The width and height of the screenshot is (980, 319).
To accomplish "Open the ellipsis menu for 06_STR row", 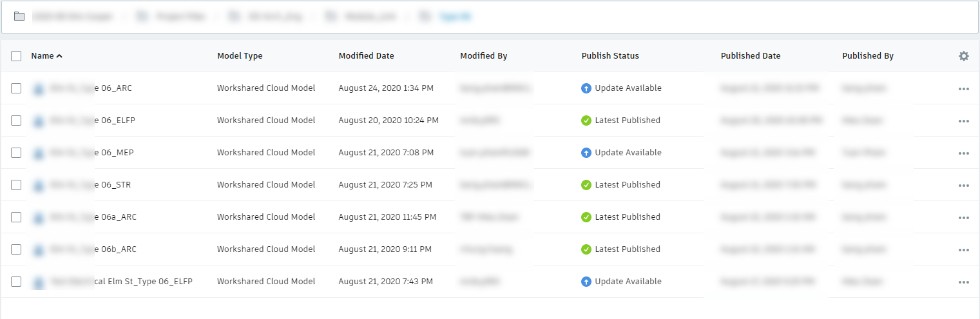I will click(963, 186).
